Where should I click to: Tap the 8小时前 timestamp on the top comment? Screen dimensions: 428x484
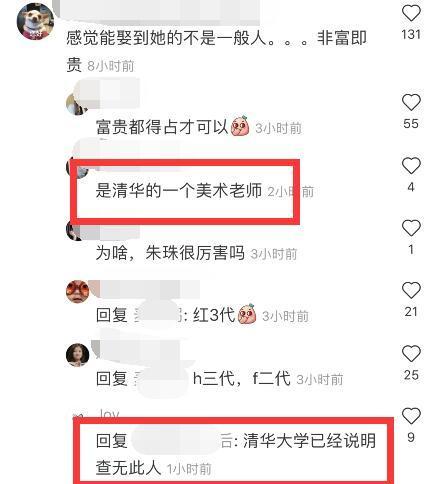(x=111, y=66)
